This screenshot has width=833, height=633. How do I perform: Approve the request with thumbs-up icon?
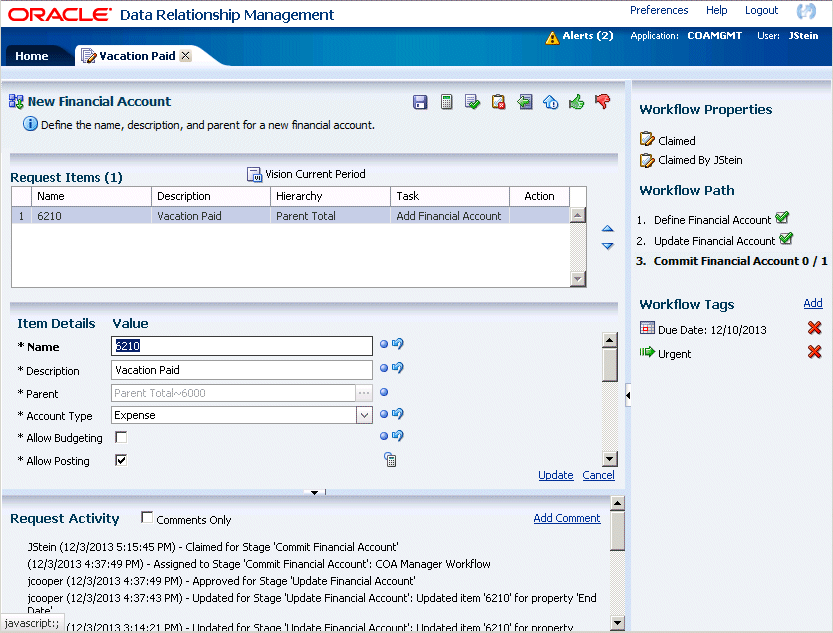coord(576,101)
